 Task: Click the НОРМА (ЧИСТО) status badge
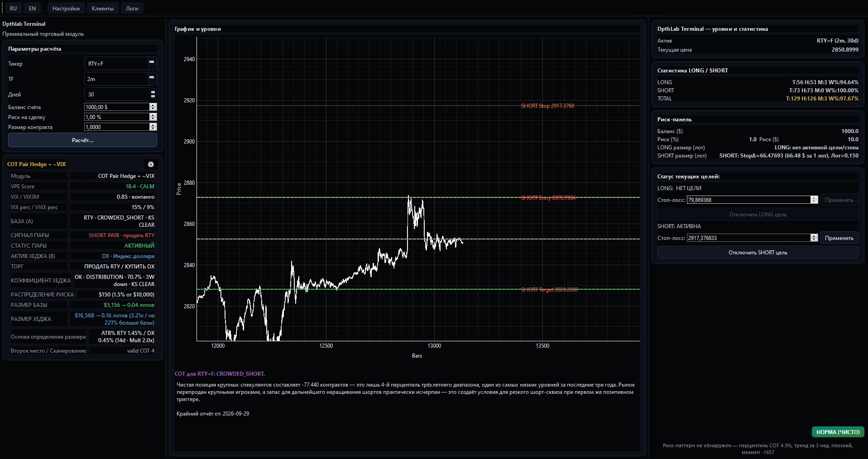(x=838, y=432)
